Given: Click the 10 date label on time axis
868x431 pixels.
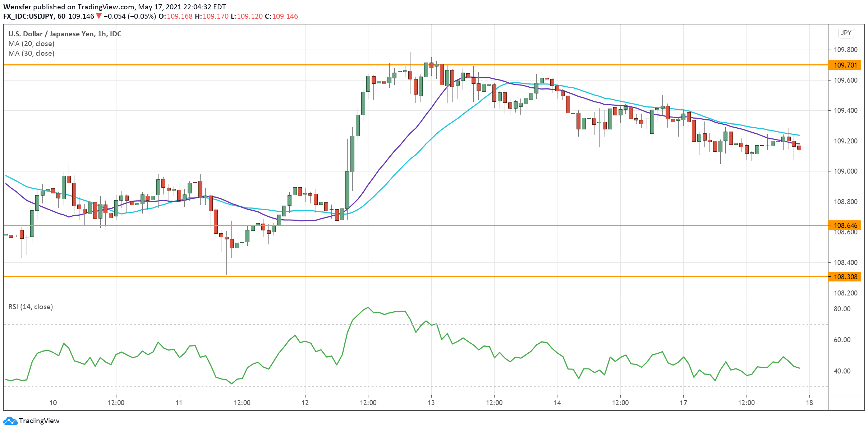Looking at the screenshot, I should click(53, 403).
